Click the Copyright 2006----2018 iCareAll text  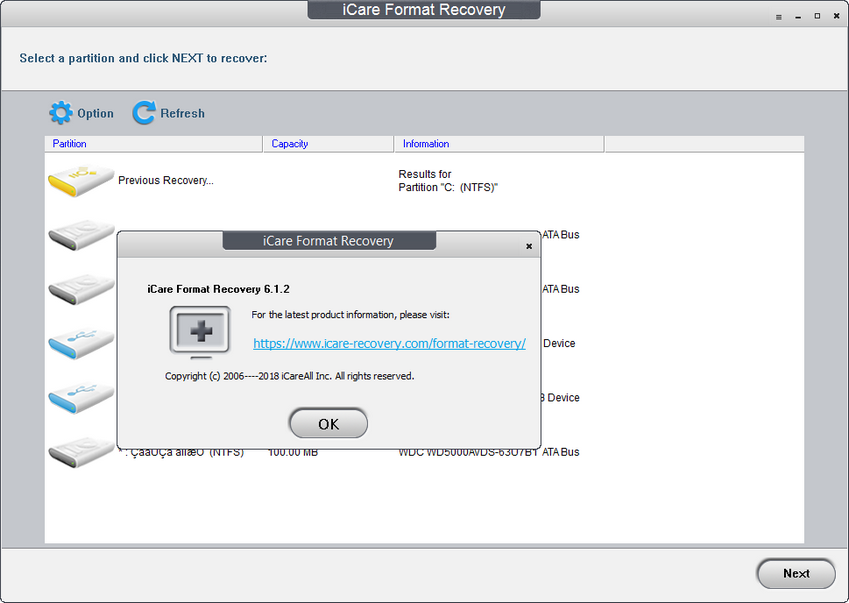290,376
